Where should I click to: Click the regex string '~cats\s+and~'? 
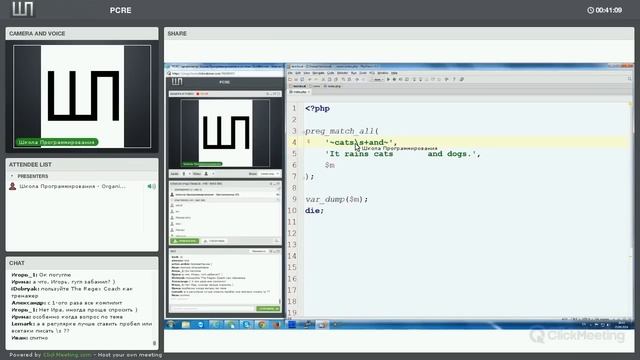coord(360,142)
